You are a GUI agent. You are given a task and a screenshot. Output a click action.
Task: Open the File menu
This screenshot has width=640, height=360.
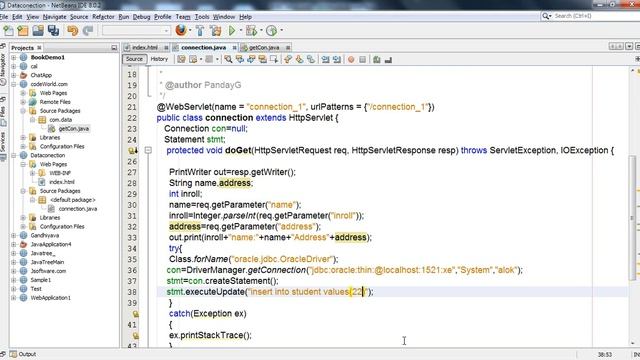pos(4,17)
